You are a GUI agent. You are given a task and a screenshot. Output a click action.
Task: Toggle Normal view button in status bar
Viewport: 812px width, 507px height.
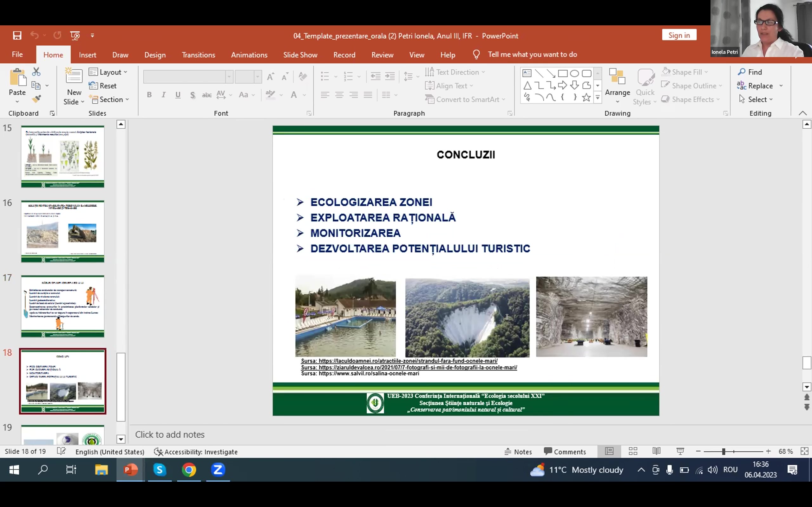(609, 451)
